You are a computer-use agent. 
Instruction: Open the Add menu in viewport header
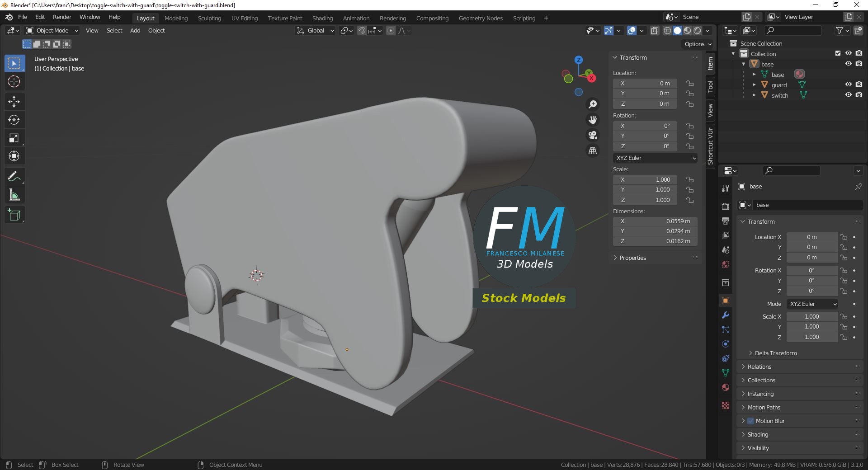click(135, 31)
